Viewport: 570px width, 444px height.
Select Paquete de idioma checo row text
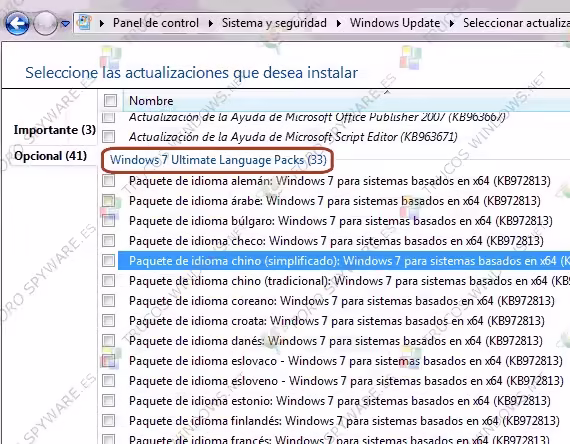pos(336,241)
